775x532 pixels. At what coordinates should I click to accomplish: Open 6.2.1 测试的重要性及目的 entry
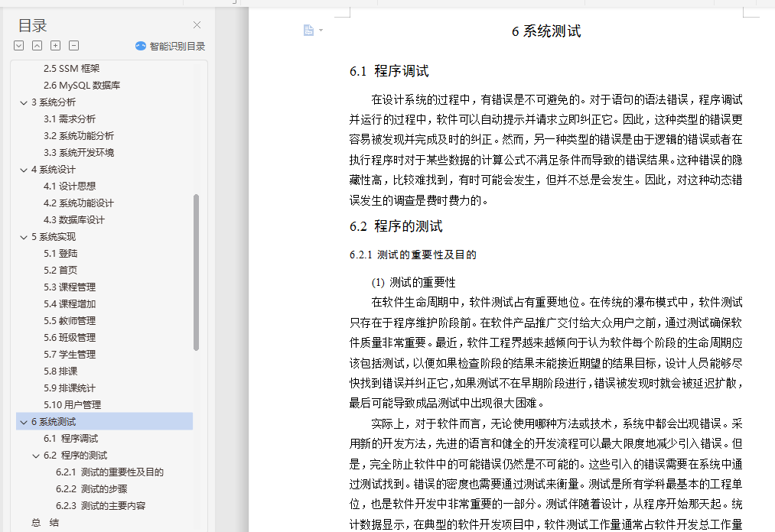pyautogui.click(x=109, y=472)
